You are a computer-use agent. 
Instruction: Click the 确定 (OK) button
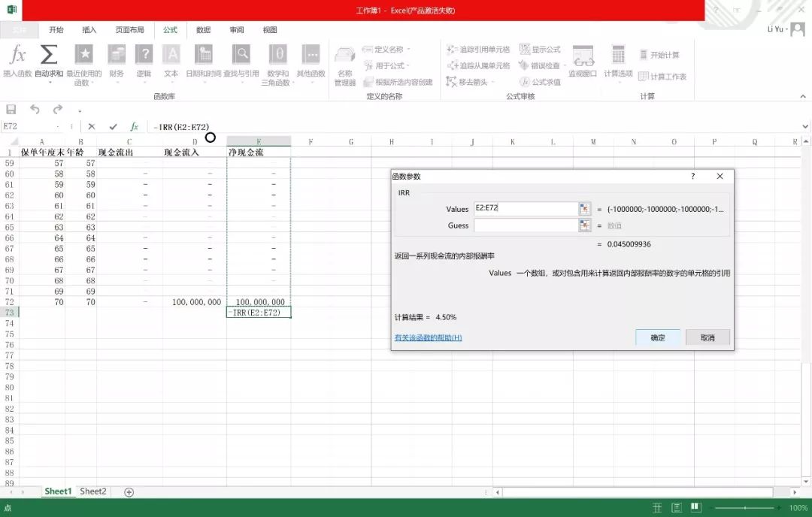(x=658, y=337)
